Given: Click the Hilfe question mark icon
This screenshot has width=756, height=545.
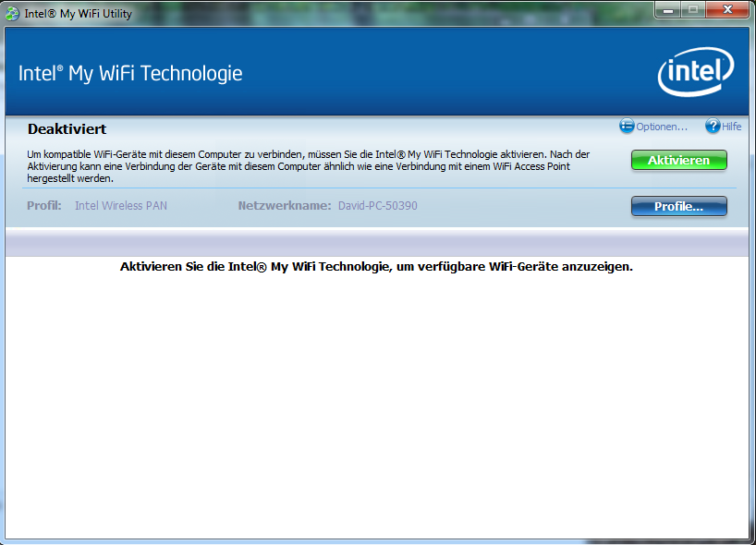Looking at the screenshot, I should 713,126.
